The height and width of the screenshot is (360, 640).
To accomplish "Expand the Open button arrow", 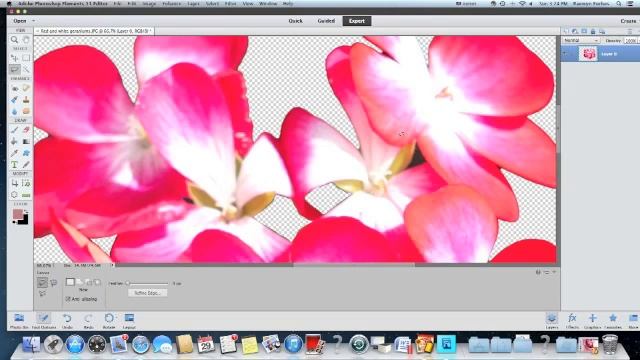I will click(x=33, y=21).
